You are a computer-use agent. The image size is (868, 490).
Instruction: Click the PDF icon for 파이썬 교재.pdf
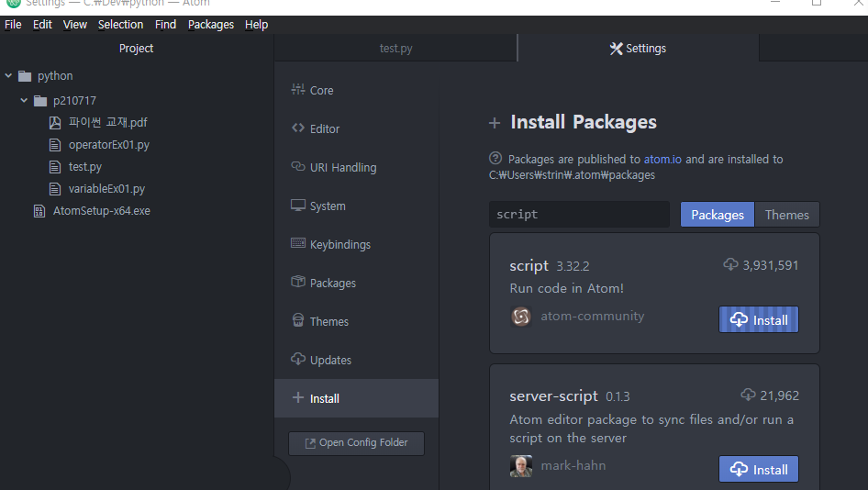click(x=55, y=122)
